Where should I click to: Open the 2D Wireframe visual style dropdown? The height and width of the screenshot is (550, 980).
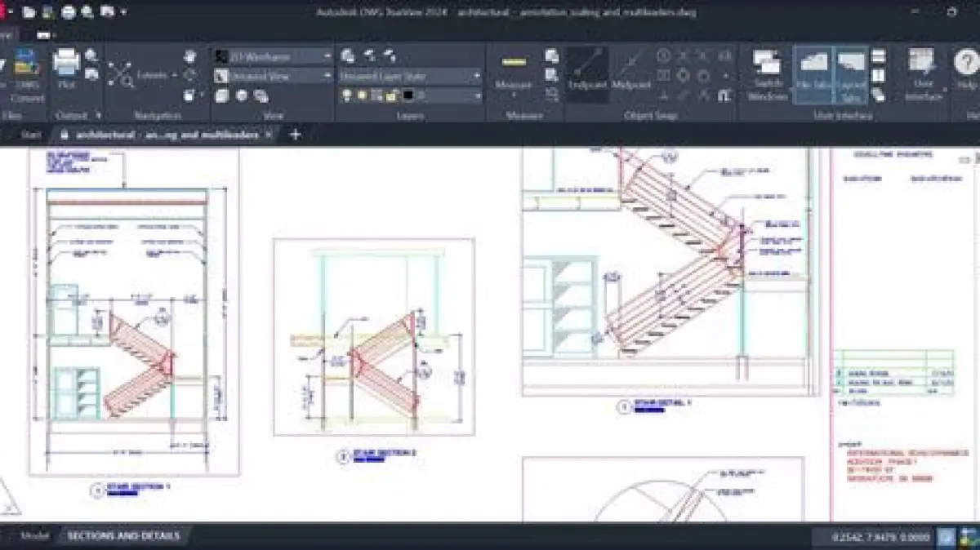click(273, 56)
